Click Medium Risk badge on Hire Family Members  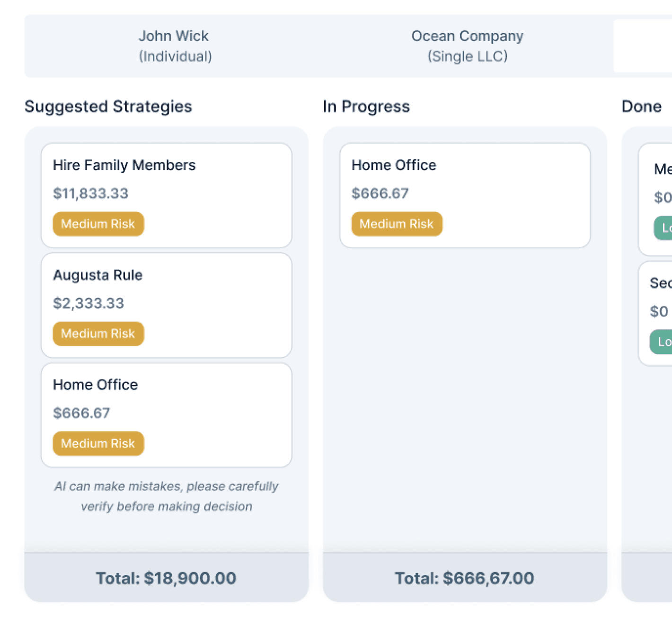tap(98, 224)
